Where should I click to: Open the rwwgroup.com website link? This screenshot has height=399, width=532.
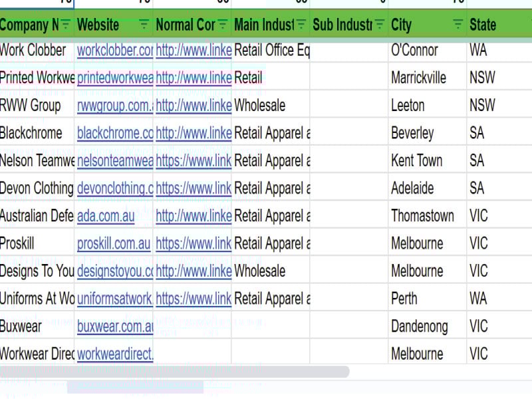coord(115,106)
